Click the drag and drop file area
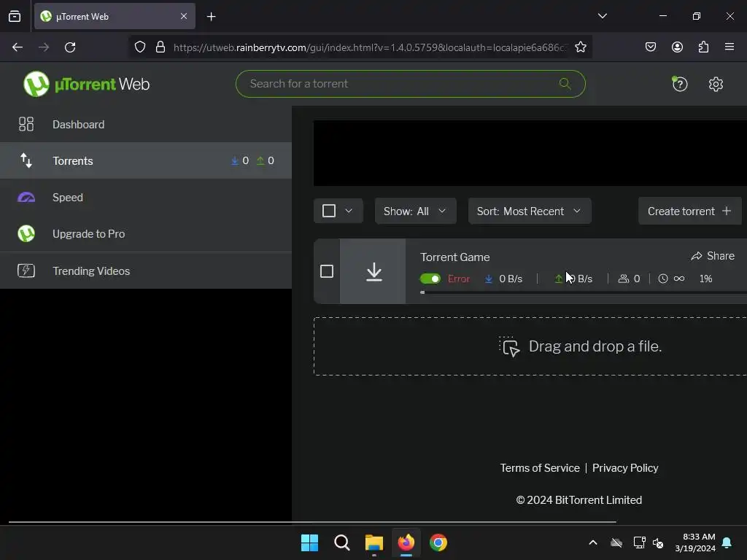The height and width of the screenshot is (560, 747). coord(530,346)
